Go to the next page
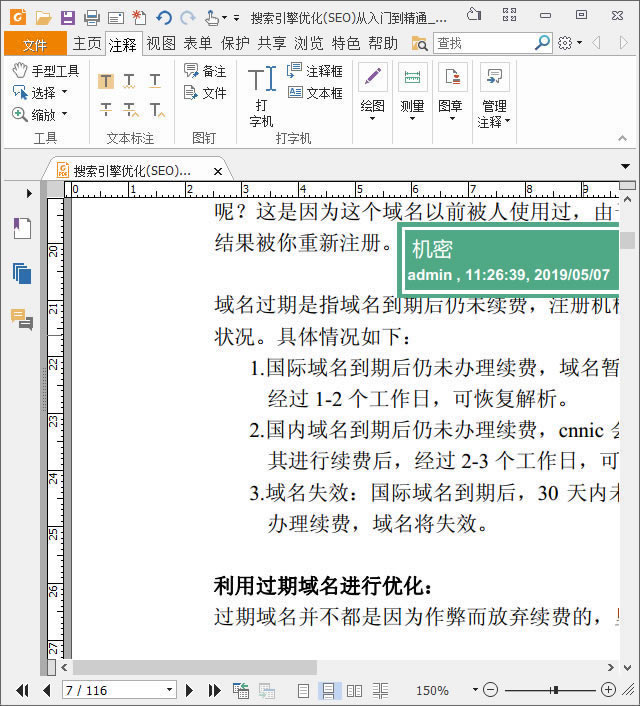Viewport: 640px width, 706px height. pyautogui.click(x=190, y=690)
